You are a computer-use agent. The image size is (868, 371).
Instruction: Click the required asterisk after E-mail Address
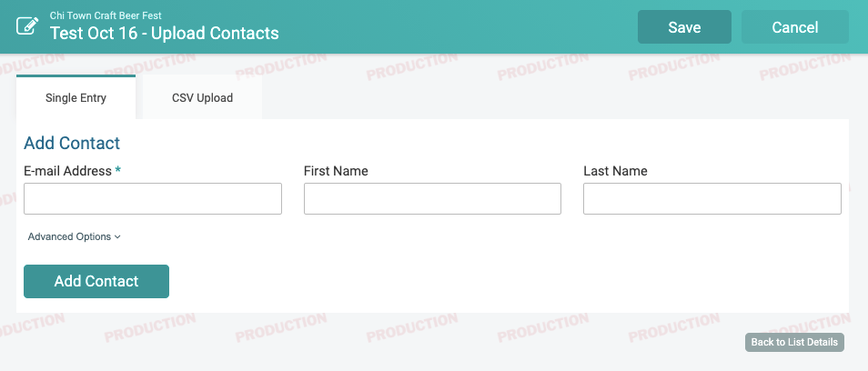(118, 170)
